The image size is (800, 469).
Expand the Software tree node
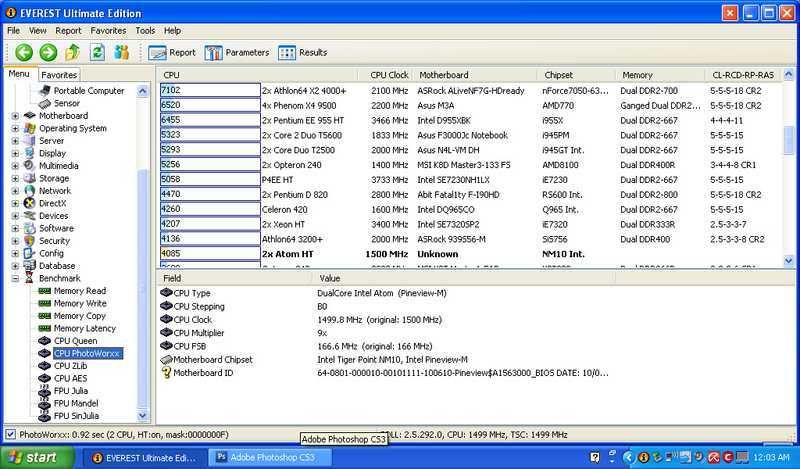(15, 229)
